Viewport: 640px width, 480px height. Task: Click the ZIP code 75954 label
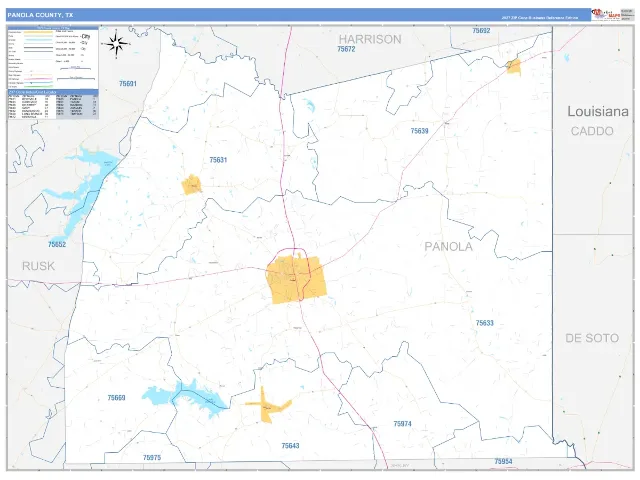pyautogui.click(x=503, y=462)
